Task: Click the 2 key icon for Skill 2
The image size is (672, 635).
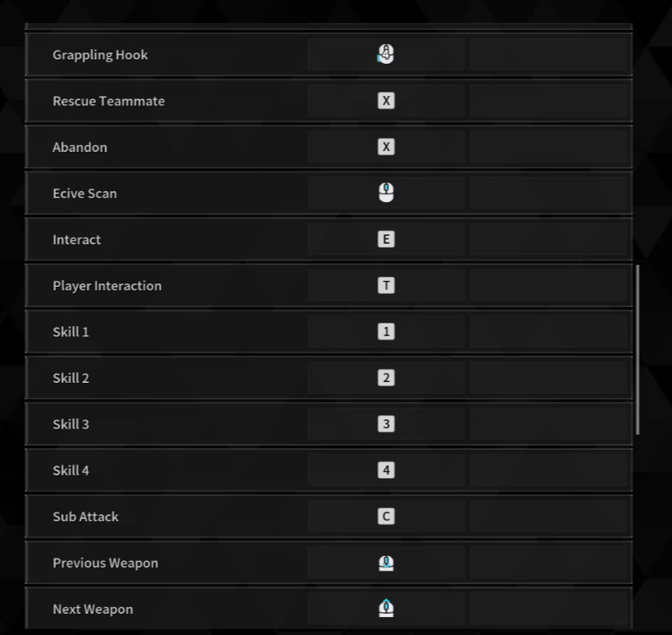Action: (386, 378)
